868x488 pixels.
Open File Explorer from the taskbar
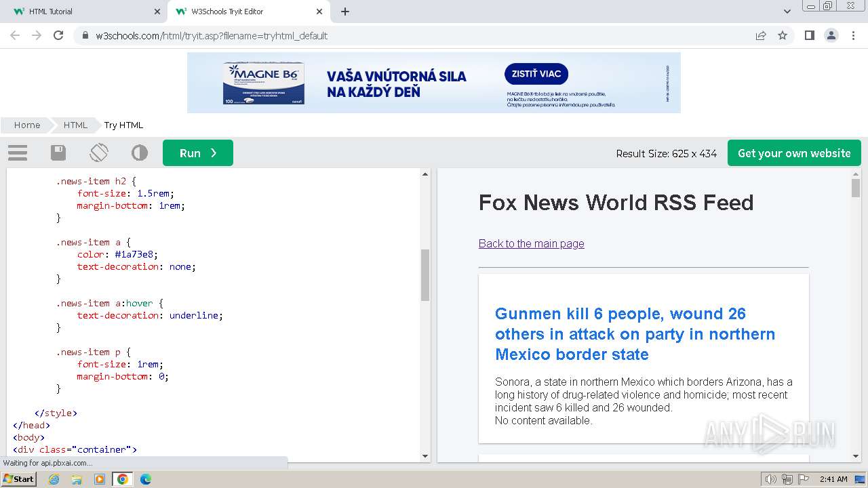[x=77, y=479]
